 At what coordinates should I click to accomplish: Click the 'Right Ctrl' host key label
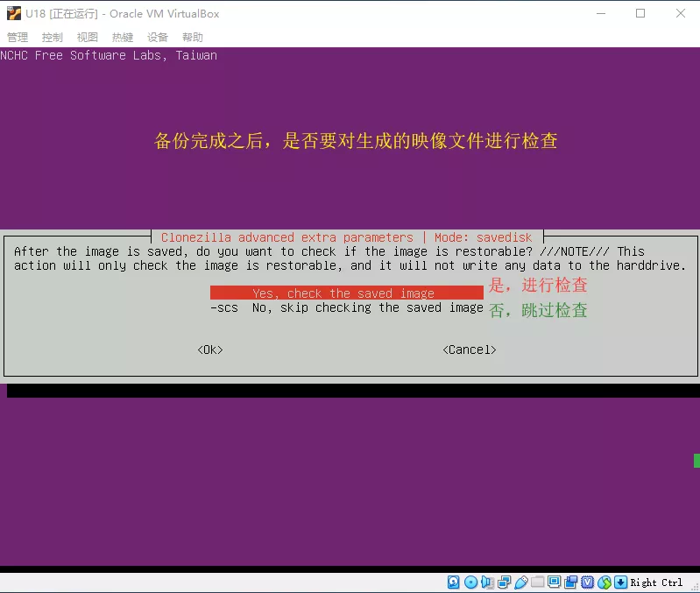click(656, 582)
